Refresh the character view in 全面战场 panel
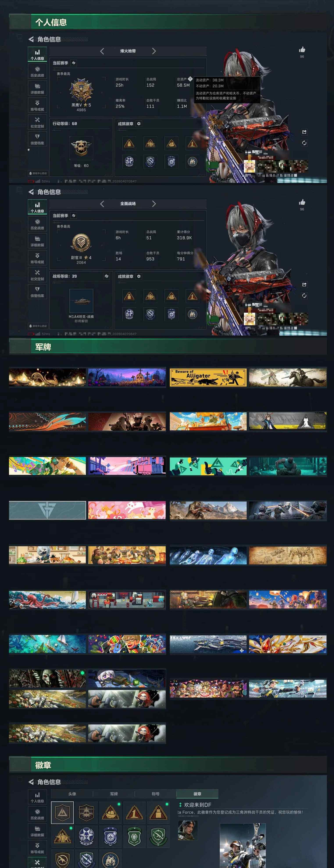Image resolution: width=334 pixels, height=868 pixels. (x=304, y=295)
